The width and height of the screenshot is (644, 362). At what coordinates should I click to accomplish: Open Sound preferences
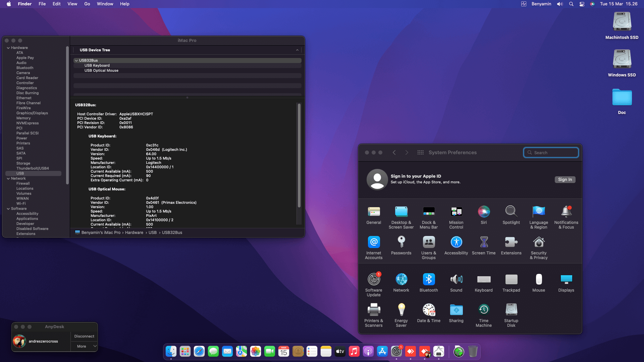click(x=456, y=283)
